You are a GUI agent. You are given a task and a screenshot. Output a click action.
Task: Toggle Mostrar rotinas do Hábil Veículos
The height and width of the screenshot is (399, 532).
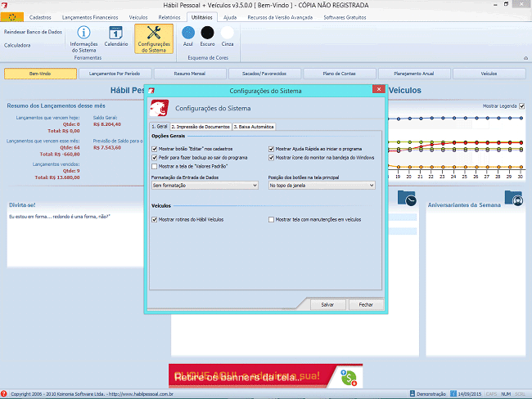click(x=155, y=220)
